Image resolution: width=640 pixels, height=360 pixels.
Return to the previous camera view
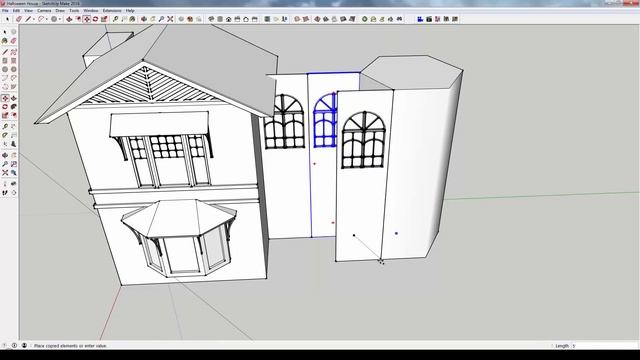pos(13,173)
